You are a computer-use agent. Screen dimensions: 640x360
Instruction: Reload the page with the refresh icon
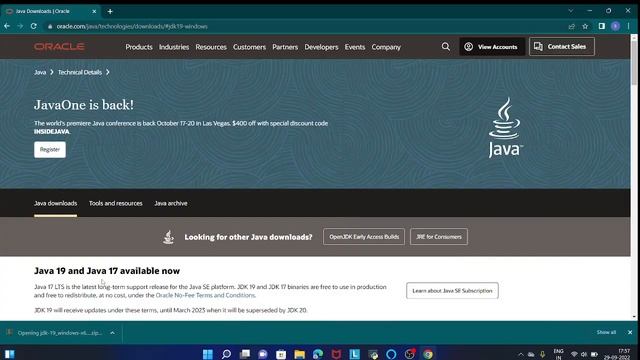point(33,26)
